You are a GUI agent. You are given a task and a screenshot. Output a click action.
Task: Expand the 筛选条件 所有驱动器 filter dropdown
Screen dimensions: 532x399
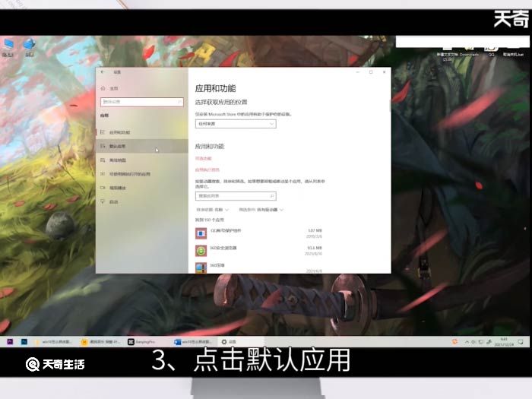pos(261,210)
